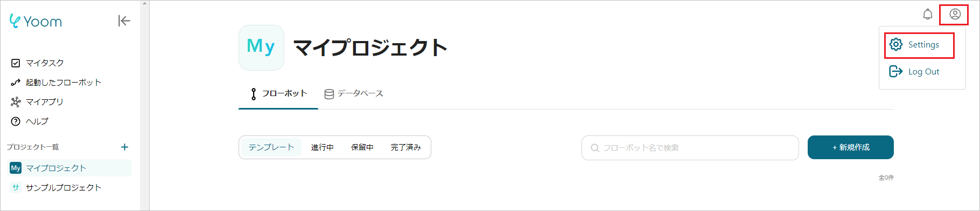Click the notification bell icon
The image size is (980, 211).
(x=927, y=14)
